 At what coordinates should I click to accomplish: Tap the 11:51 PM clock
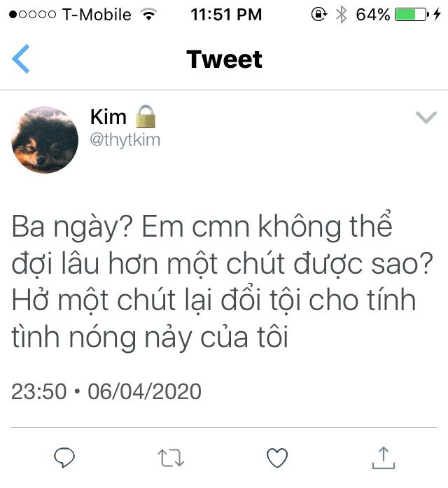[226, 15]
